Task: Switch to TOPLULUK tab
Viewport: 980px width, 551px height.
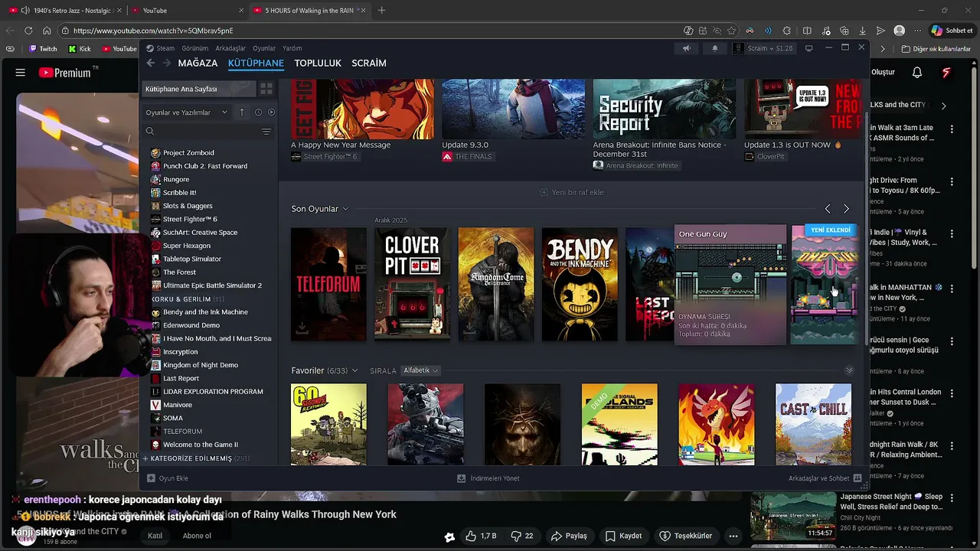Action: (318, 63)
